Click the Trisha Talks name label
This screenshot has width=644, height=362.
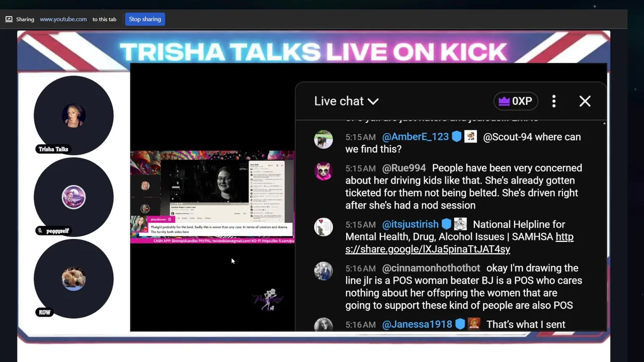click(53, 149)
